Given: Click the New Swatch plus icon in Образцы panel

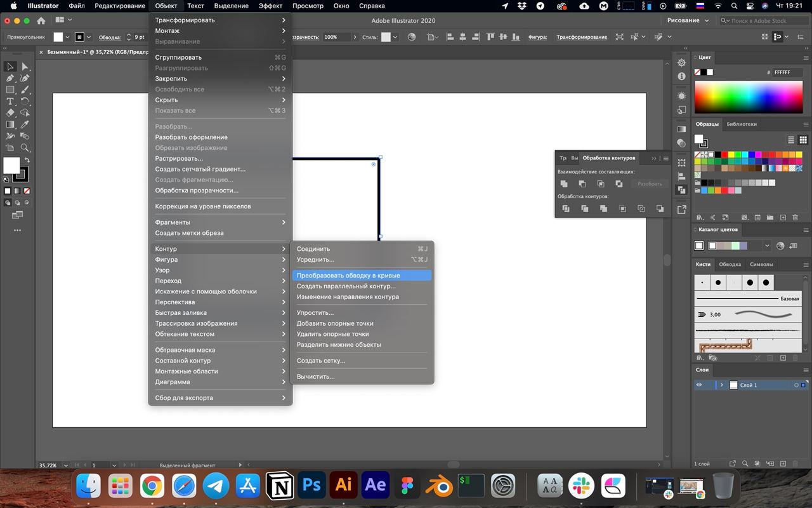Looking at the screenshot, I should [783, 218].
